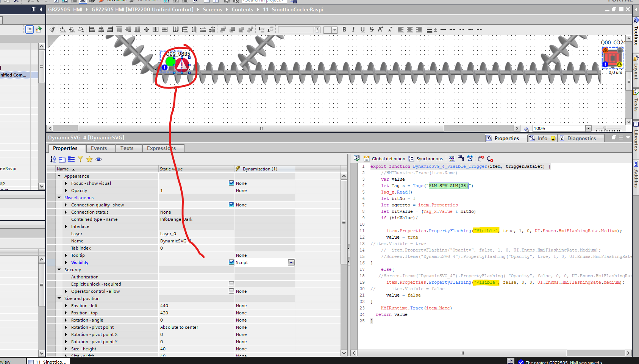Viewport: 639px width, 364px height.
Task: Click the format painter brush icon
Action: coord(52,30)
